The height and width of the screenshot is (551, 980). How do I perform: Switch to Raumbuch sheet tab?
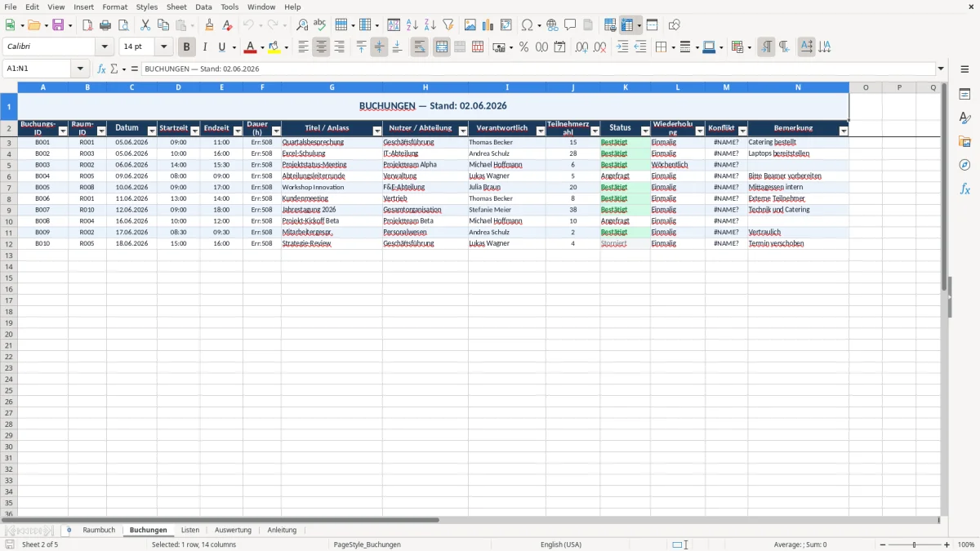click(x=99, y=530)
